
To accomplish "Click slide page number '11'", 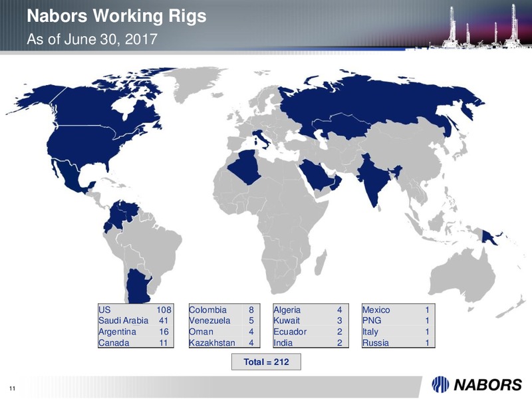I will [x=13, y=388].
